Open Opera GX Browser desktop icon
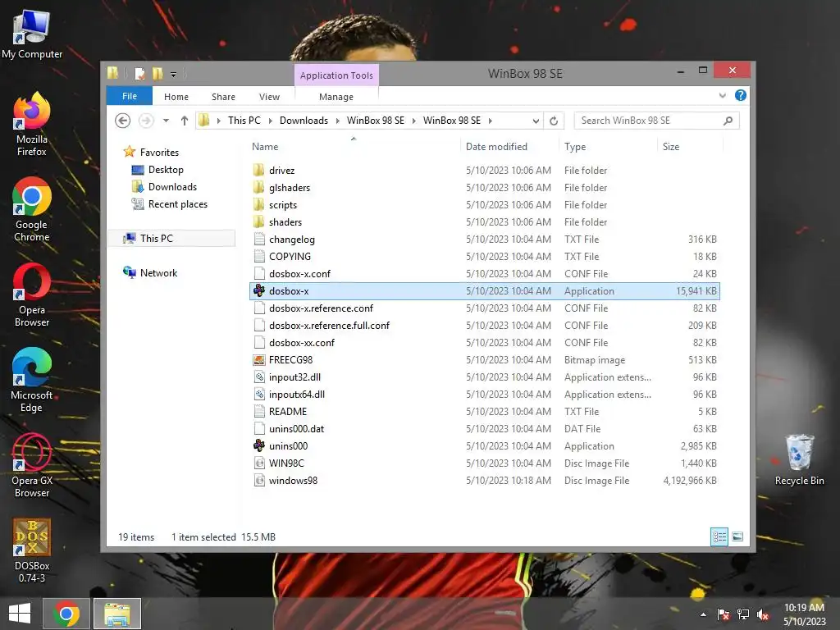The width and height of the screenshot is (840, 630). click(32, 465)
